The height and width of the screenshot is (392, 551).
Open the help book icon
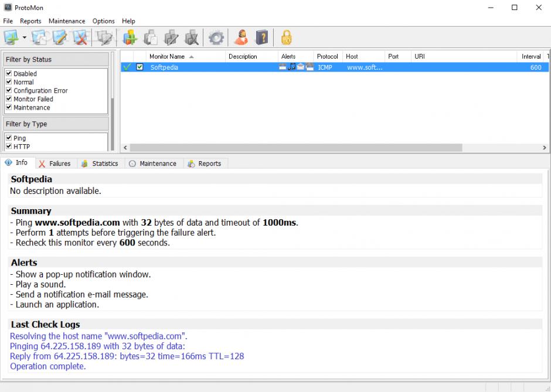click(x=262, y=38)
